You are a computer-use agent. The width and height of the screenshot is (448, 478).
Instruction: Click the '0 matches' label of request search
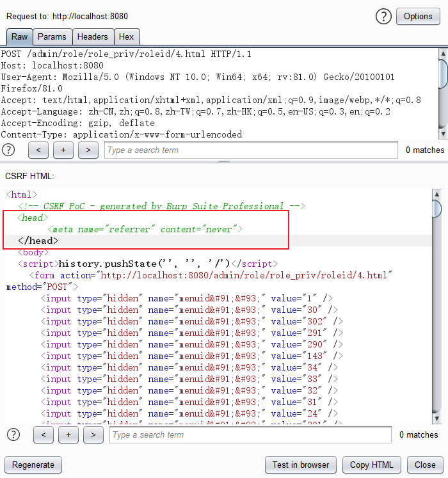[425, 150]
